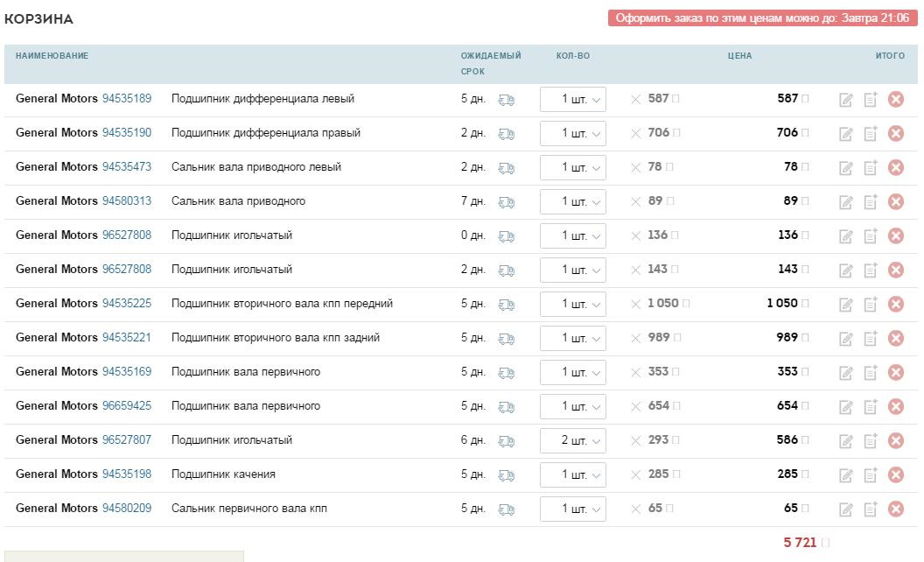Tick the checkbox next to price 587
Screen dimensions: 924x562
(676, 99)
